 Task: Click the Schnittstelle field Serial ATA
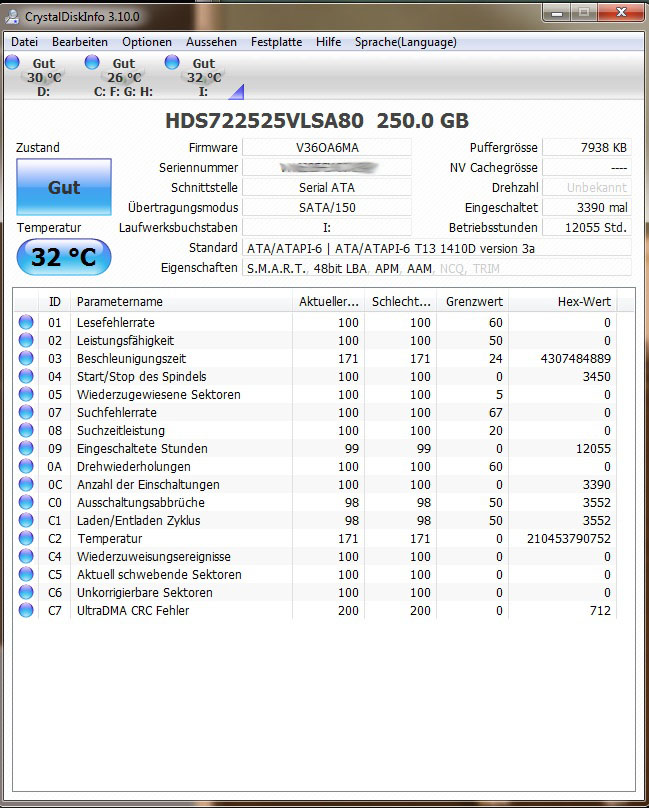(x=327, y=188)
